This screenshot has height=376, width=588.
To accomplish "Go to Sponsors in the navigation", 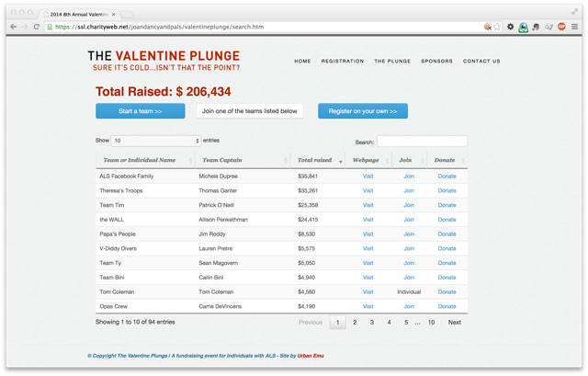I will 436,62.
